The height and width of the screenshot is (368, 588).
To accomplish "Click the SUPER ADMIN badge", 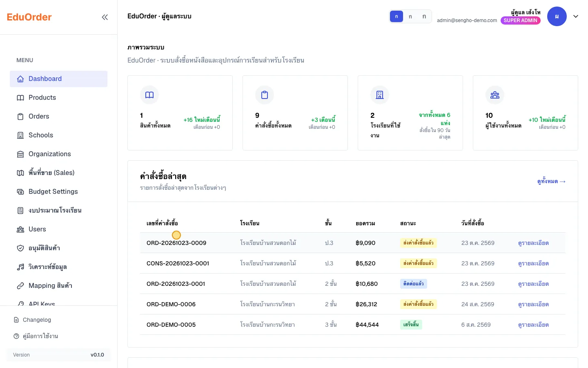I will click(x=521, y=20).
